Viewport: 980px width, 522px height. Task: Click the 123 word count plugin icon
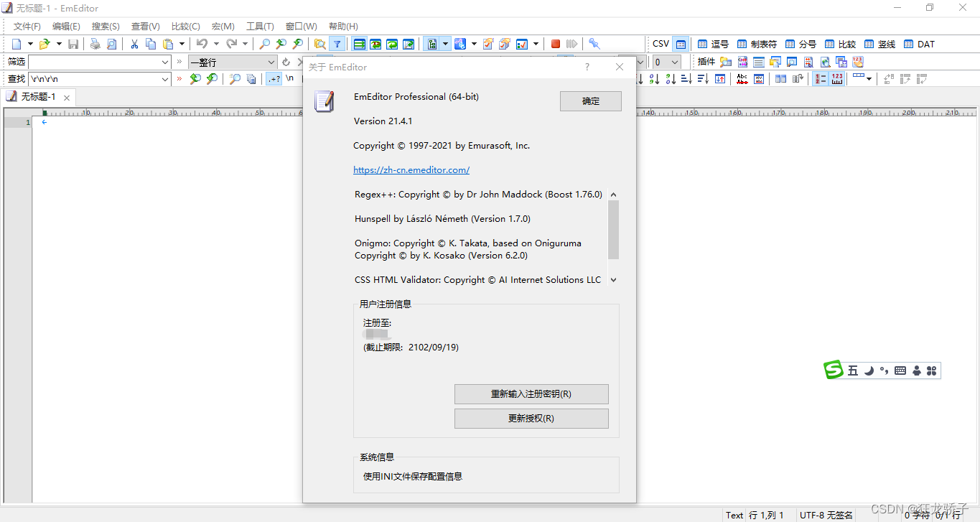[858, 62]
